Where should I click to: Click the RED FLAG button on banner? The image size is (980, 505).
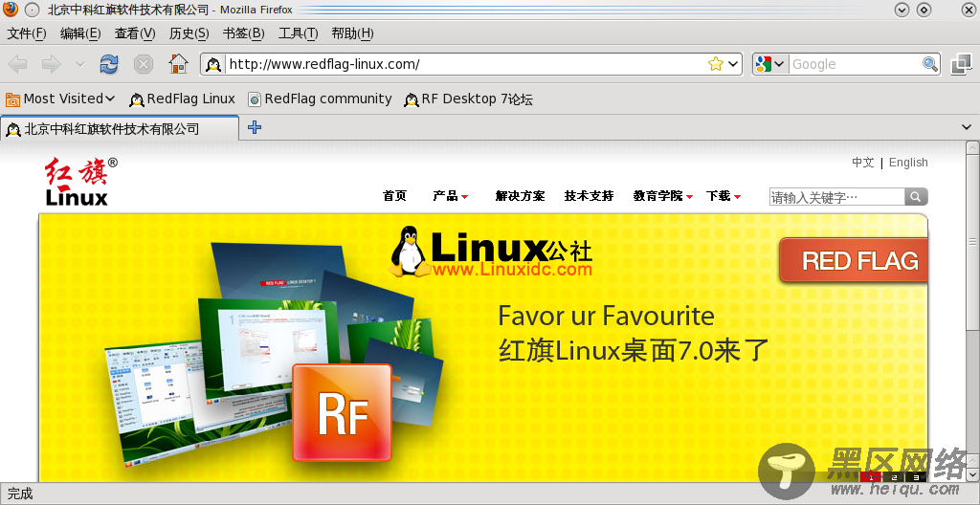[x=854, y=260]
